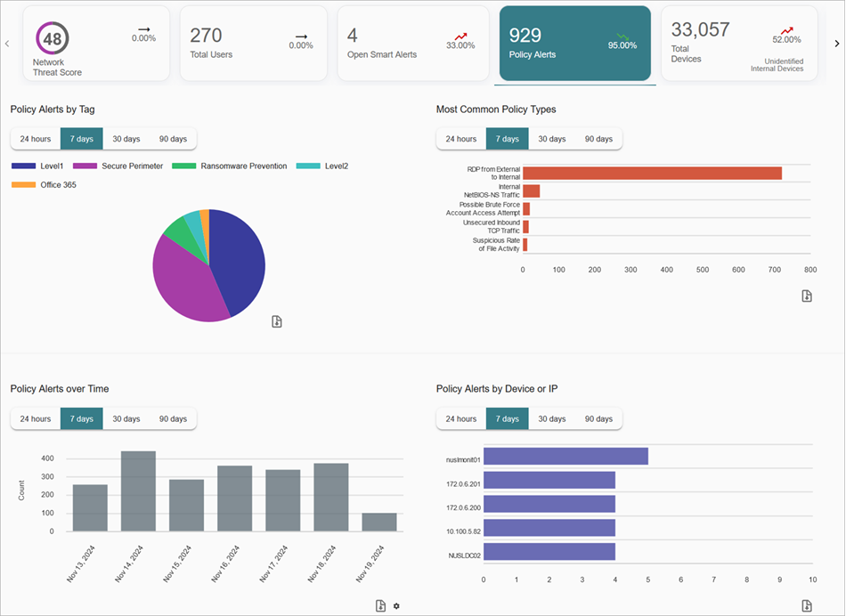Download the Policy Alerts over Time chart
The height and width of the screenshot is (616, 846).
pos(380,605)
